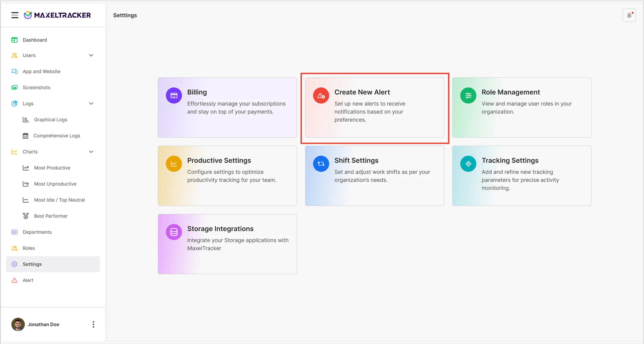The width and height of the screenshot is (644, 344).
Task: Open the Alert menu item
Action: point(53,280)
